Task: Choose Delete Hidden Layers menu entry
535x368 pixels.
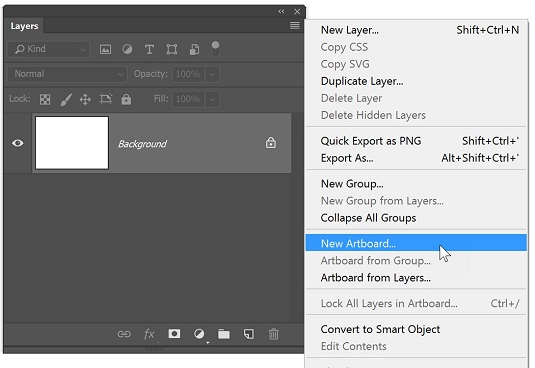Action: click(x=416, y=115)
